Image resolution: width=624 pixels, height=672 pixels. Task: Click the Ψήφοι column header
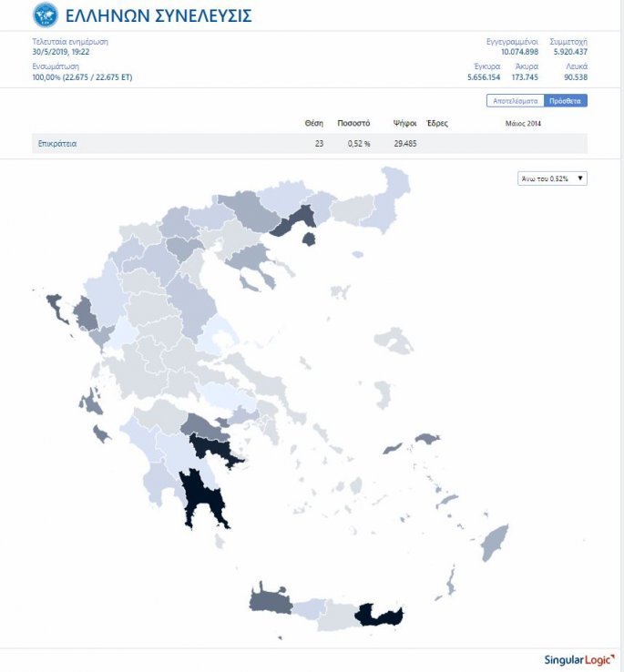pos(405,123)
